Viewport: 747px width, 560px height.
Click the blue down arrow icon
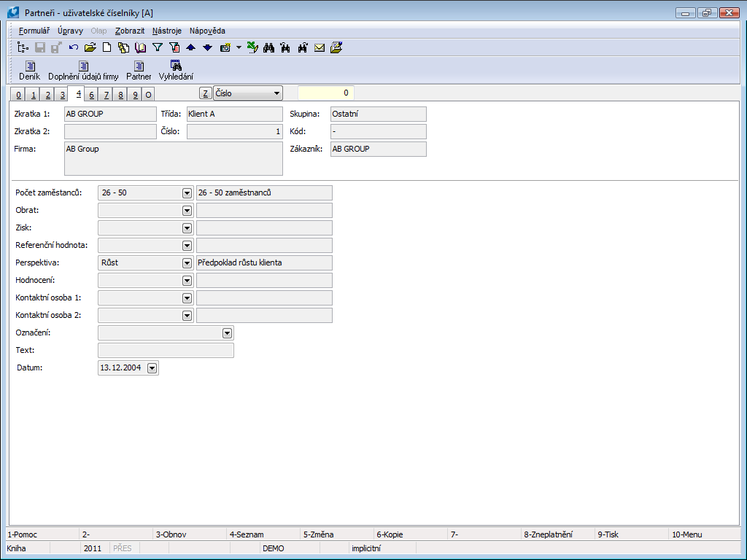coord(207,48)
